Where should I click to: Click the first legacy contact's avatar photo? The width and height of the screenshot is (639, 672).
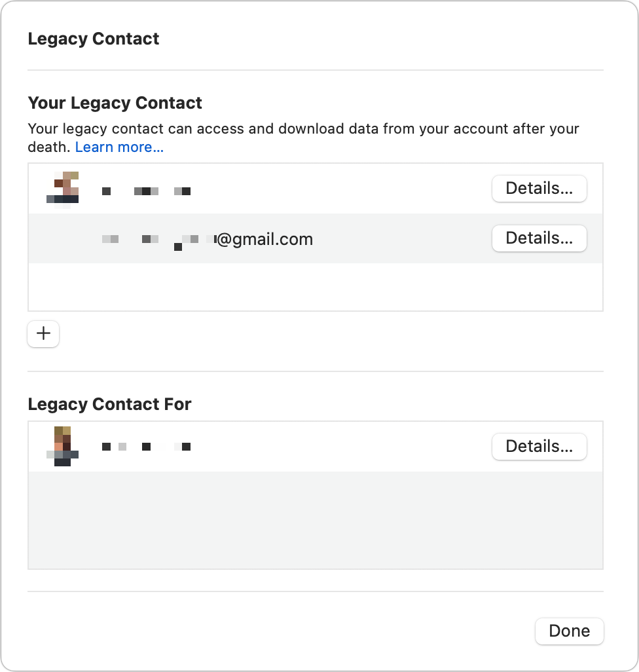(x=63, y=189)
